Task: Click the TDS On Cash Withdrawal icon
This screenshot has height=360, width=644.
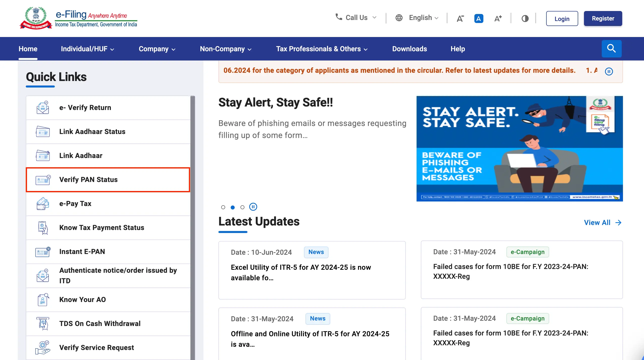Action: tap(43, 323)
